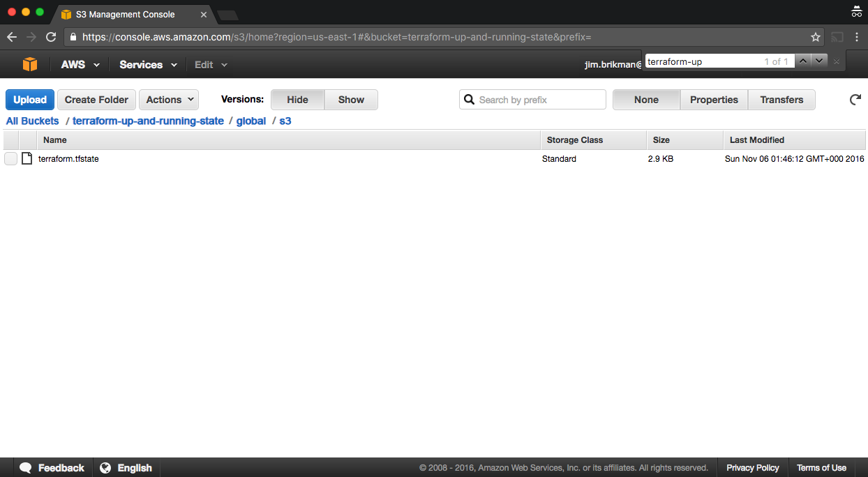Go to next find-in-page match
868x477 pixels.
(x=819, y=61)
